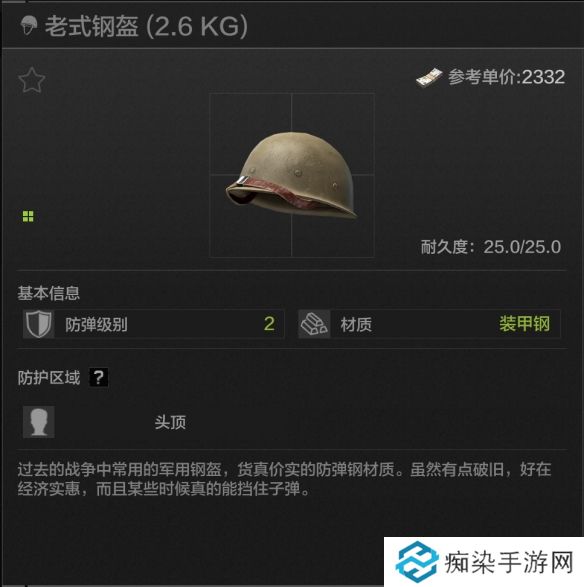Click the helmet icon beside 老式钢盔 title

coord(29,25)
